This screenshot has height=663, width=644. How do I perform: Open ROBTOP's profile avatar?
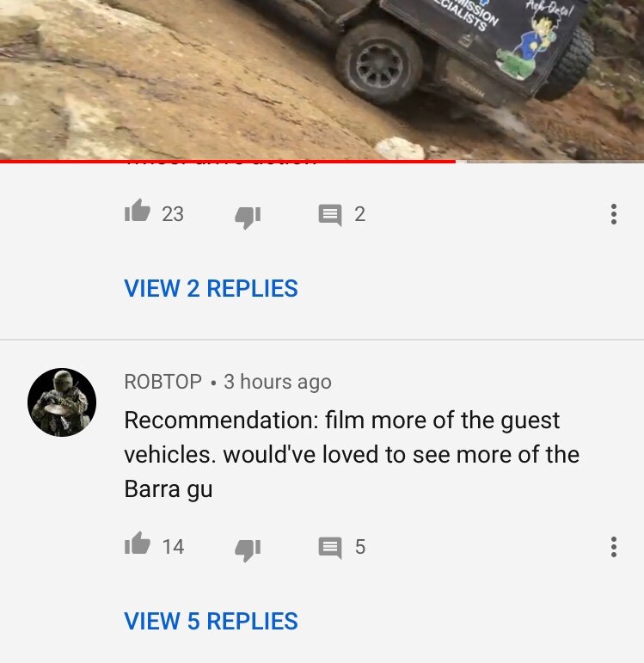pyautogui.click(x=62, y=402)
